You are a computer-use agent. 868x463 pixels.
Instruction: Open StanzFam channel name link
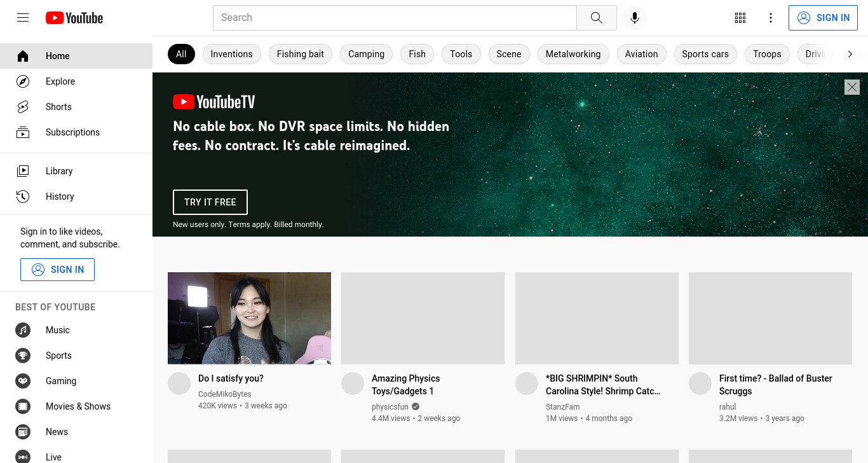tap(563, 407)
